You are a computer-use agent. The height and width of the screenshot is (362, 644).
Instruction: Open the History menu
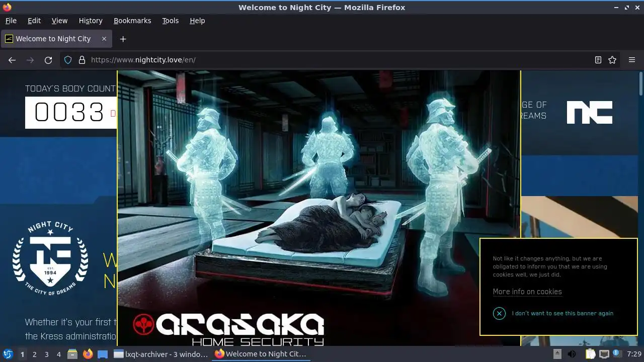pyautogui.click(x=91, y=21)
